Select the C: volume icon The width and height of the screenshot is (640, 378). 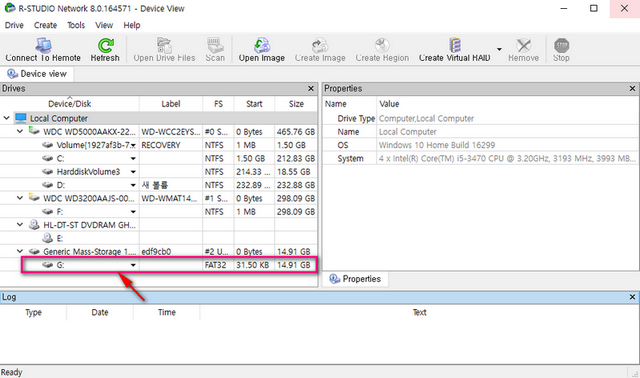(48, 158)
